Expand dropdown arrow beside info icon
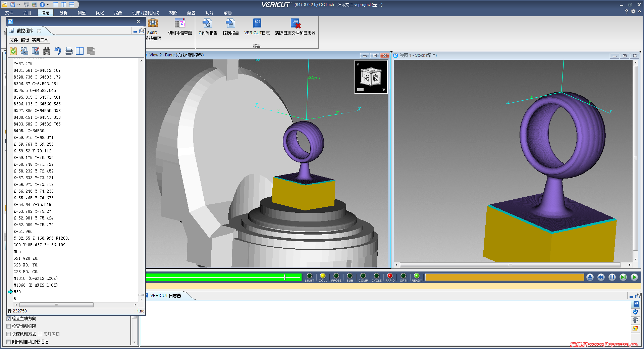The height and width of the screenshot is (349, 644). pyautogui.click(x=48, y=5)
